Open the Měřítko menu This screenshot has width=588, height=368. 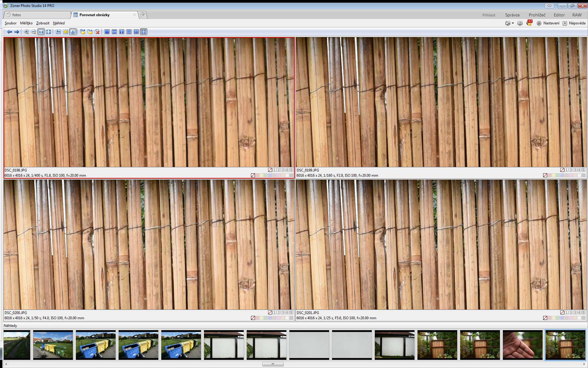click(26, 23)
